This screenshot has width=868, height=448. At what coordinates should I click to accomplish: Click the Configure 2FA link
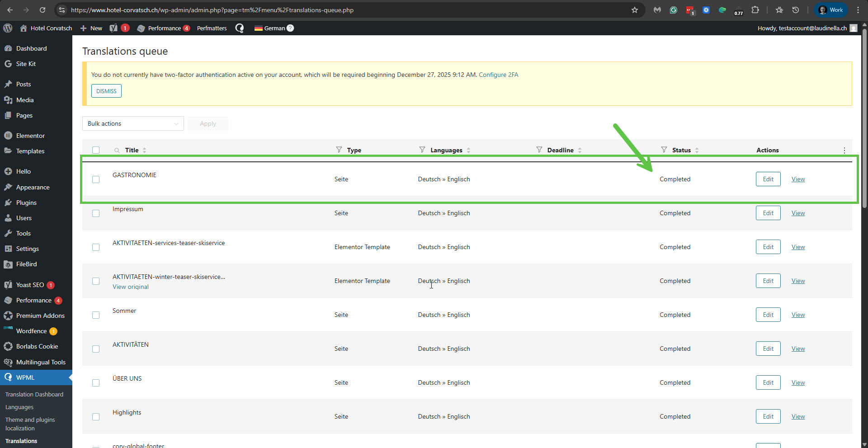[x=498, y=75]
